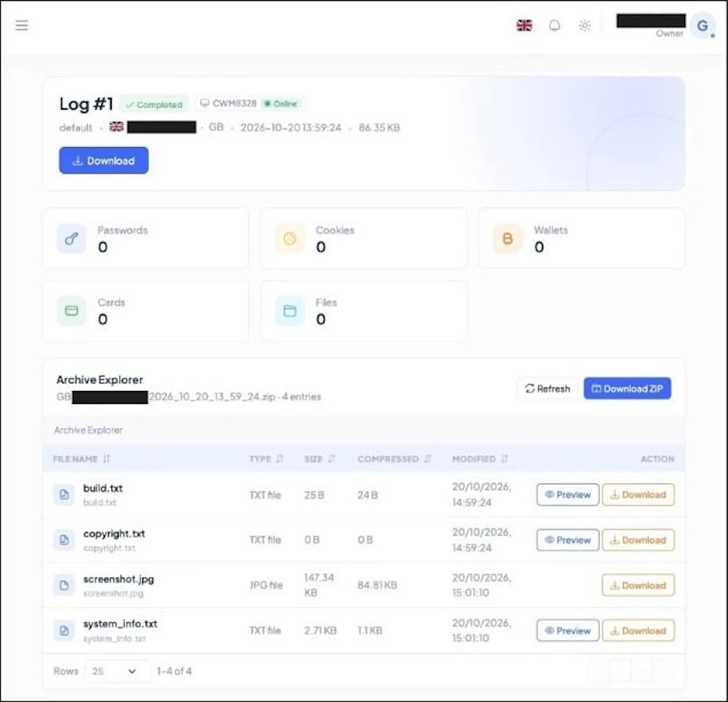This screenshot has width=728, height=702.
Task: Download copyright.txt file
Action: pyautogui.click(x=638, y=540)
